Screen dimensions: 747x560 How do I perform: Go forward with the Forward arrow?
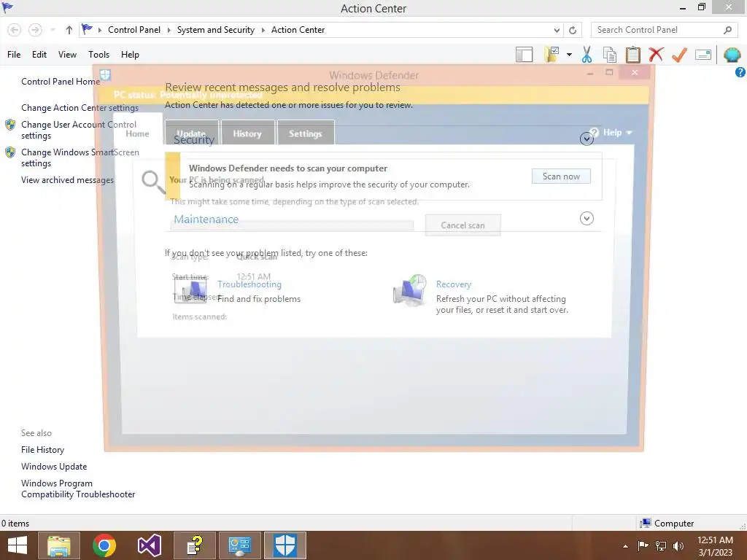pos(35,30)
